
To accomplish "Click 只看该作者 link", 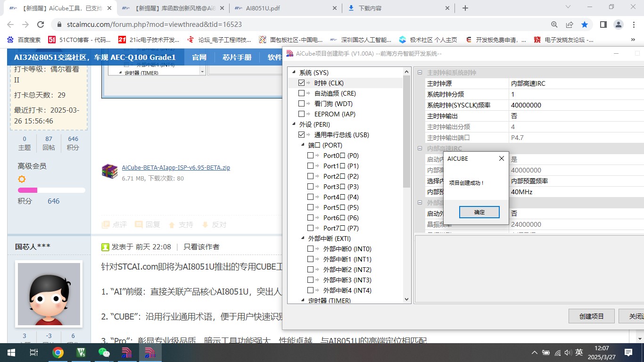I will [201, 247].
